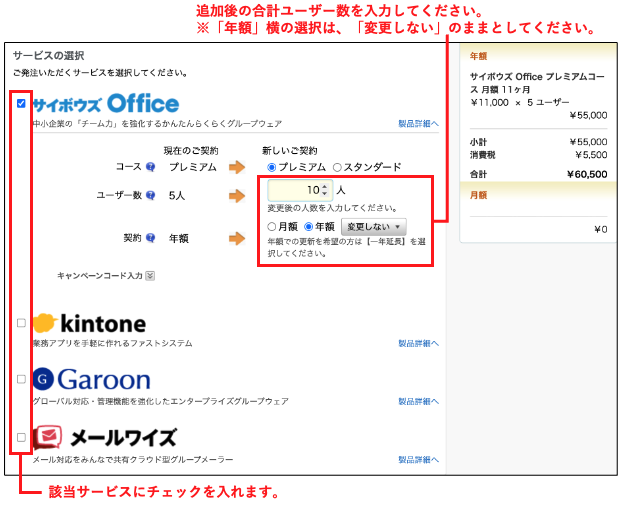Open help icon next to ユーザー数
The image size is (623, 506).
pyautogui.click(x=150, y=195)
